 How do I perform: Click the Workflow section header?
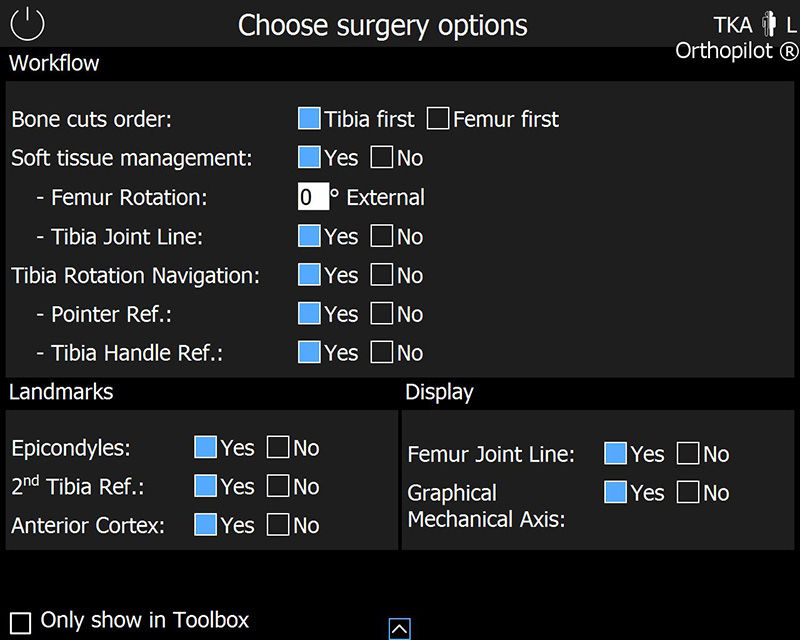[54, 63]
